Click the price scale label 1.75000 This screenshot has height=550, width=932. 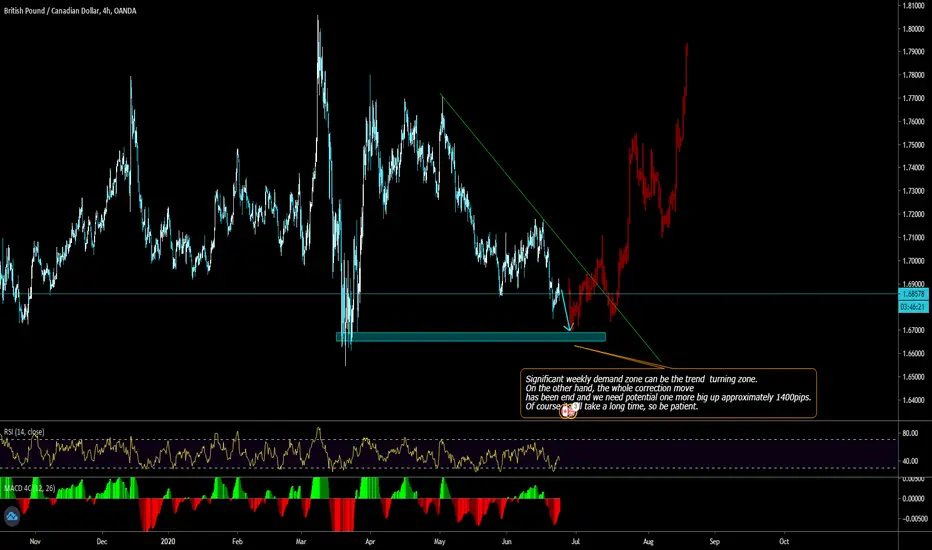[913, 144]
